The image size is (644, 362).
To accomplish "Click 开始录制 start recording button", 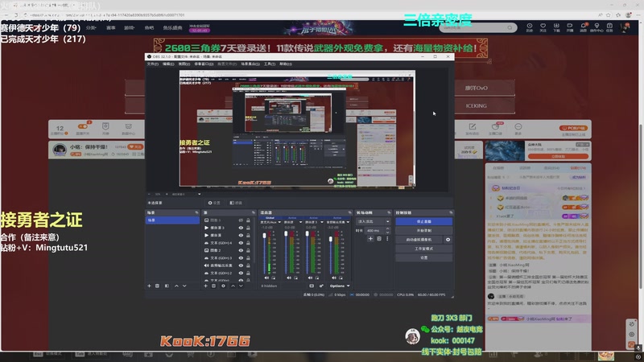I will click(x=424, y=230).
